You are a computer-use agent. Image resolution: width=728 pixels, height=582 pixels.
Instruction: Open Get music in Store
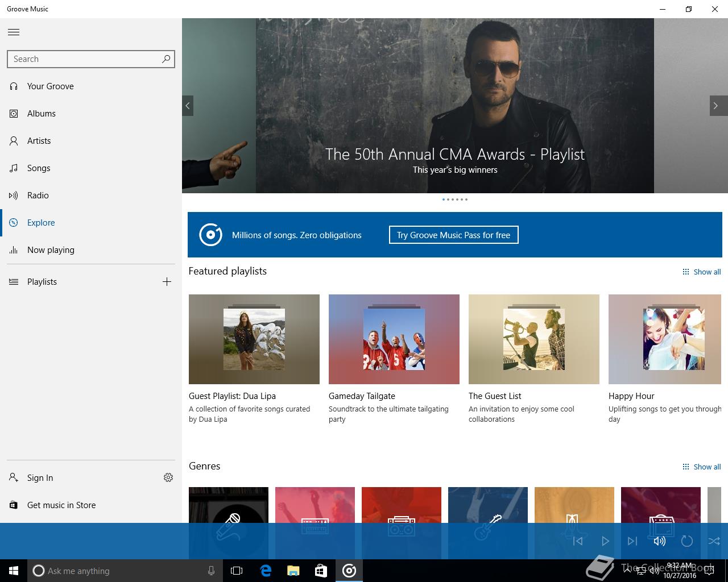point(91,505)
